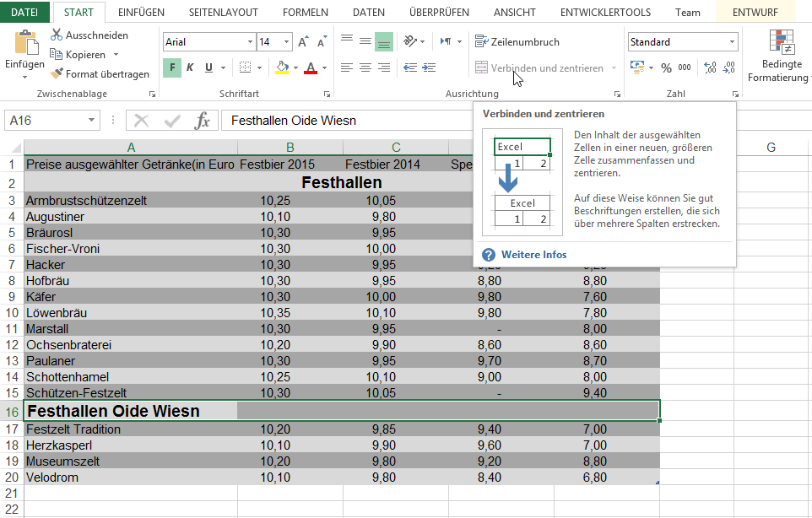
Task: Click the Name Box showing A16
Action: [x=51, y=121]
